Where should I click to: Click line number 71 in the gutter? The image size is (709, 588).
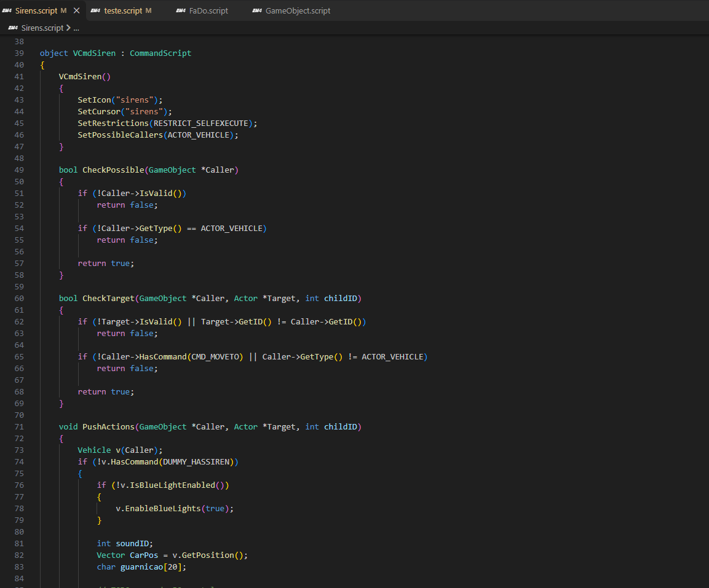(x=19, y=426)
